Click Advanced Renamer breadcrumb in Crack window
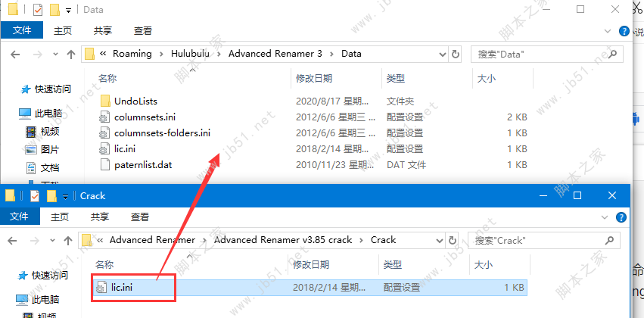This screenshot has width=644, height=318. (152, 240)
